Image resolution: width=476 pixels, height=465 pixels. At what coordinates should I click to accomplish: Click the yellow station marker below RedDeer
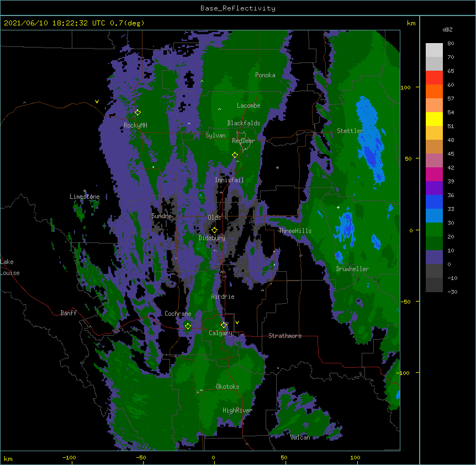[235, 155]
